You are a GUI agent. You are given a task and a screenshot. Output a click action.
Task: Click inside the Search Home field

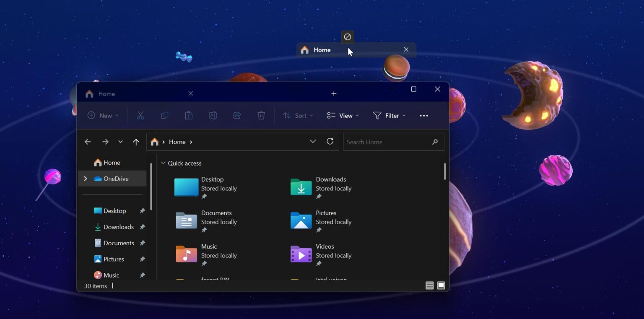click(390, 142)
